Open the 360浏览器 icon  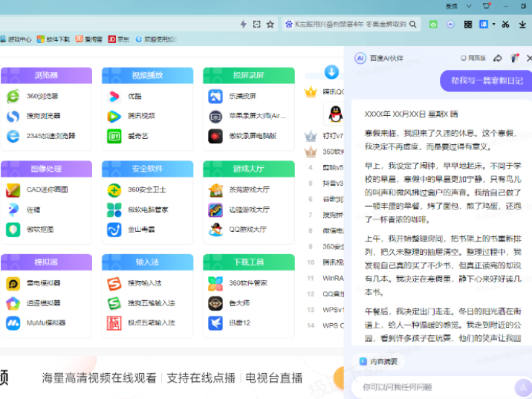[13, 97]
